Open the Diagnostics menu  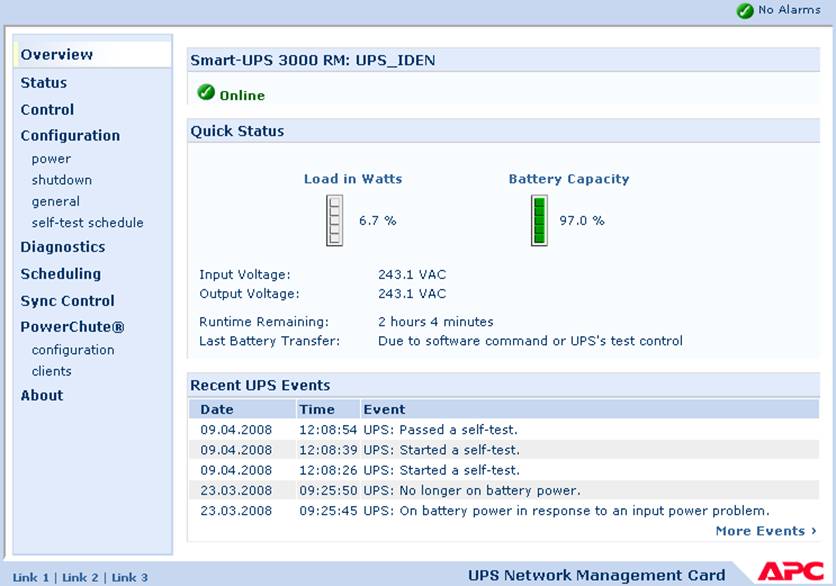pos(63,247)
